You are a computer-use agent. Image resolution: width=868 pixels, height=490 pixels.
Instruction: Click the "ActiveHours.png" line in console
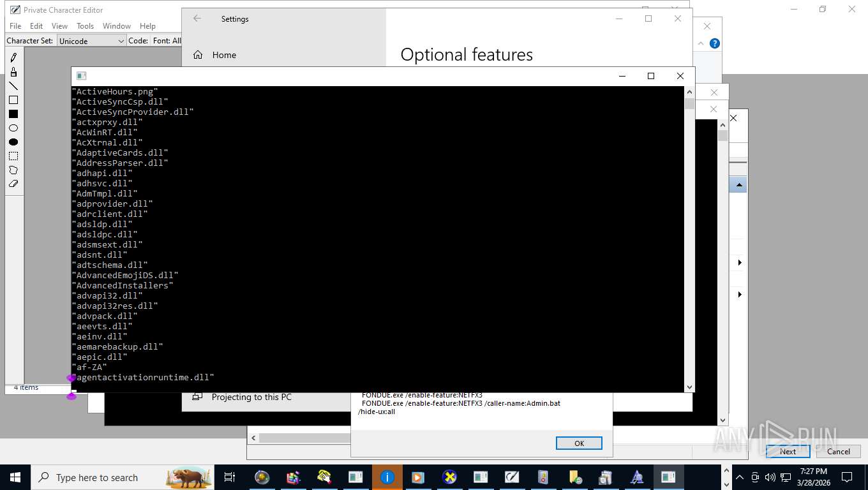point(115,92)
